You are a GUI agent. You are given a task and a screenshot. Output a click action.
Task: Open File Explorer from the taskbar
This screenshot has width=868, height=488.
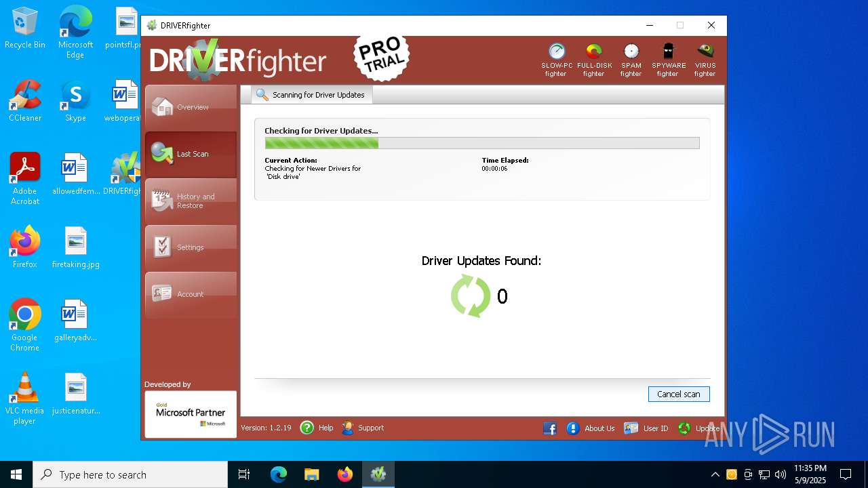pos(312,474)
